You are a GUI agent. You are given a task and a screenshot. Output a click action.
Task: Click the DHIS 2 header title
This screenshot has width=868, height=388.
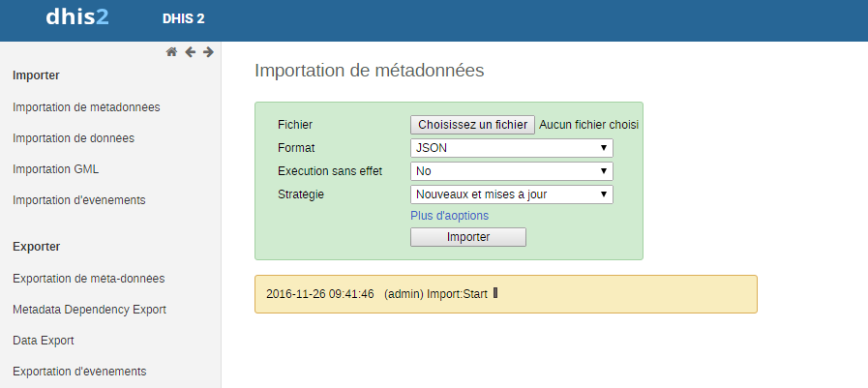pyautogui.click(x=184, y=18)
